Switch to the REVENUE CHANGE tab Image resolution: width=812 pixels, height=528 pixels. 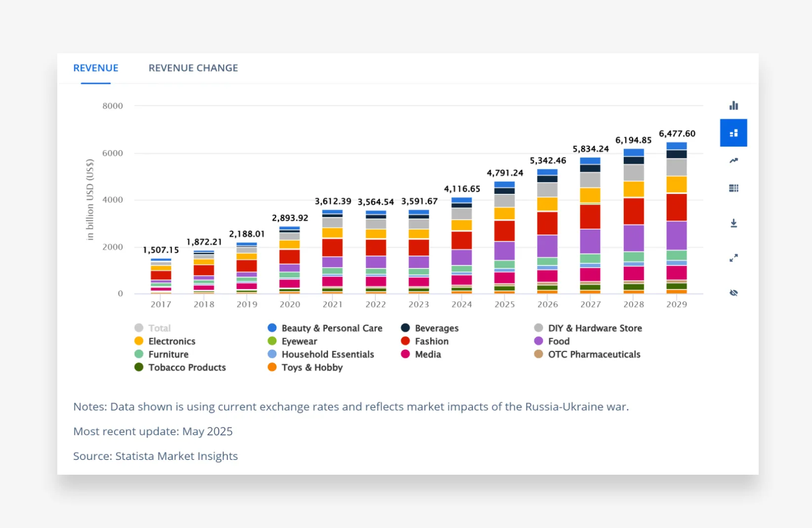tap(193, 68)
